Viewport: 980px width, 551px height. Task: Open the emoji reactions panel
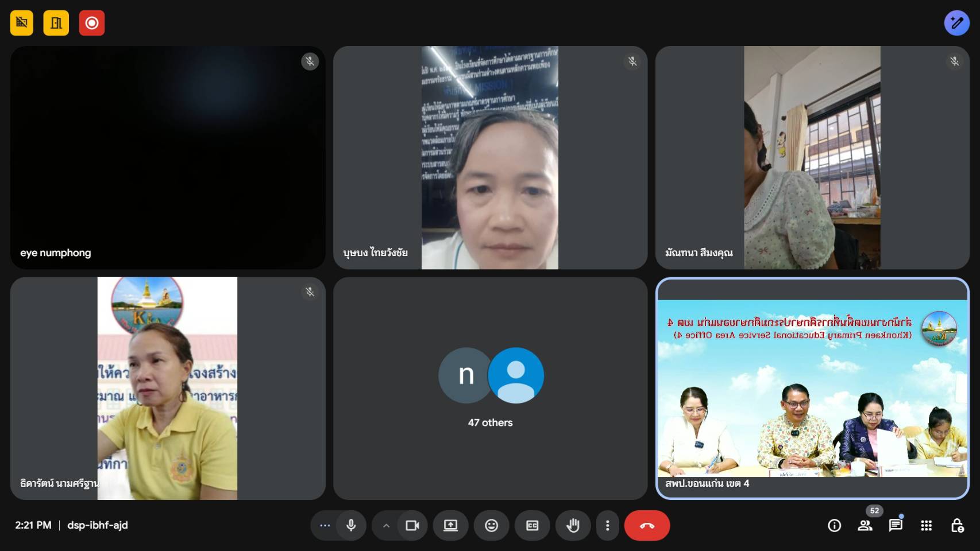tap(491, 526)
